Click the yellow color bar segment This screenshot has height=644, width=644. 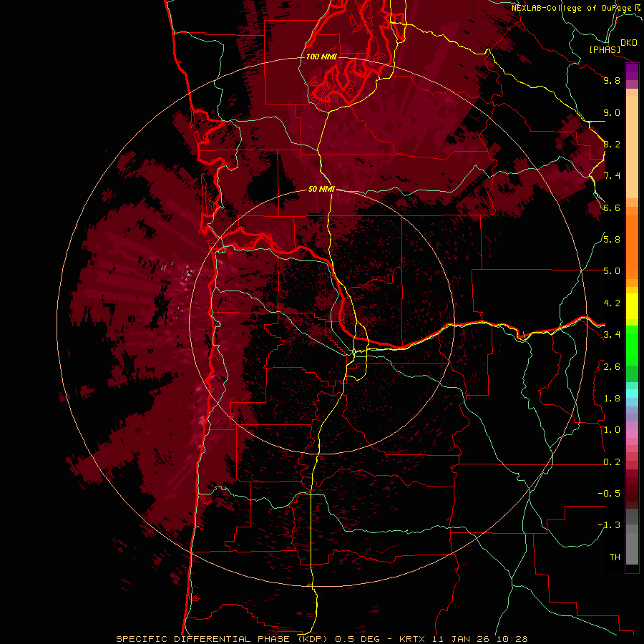click(632, 306)
